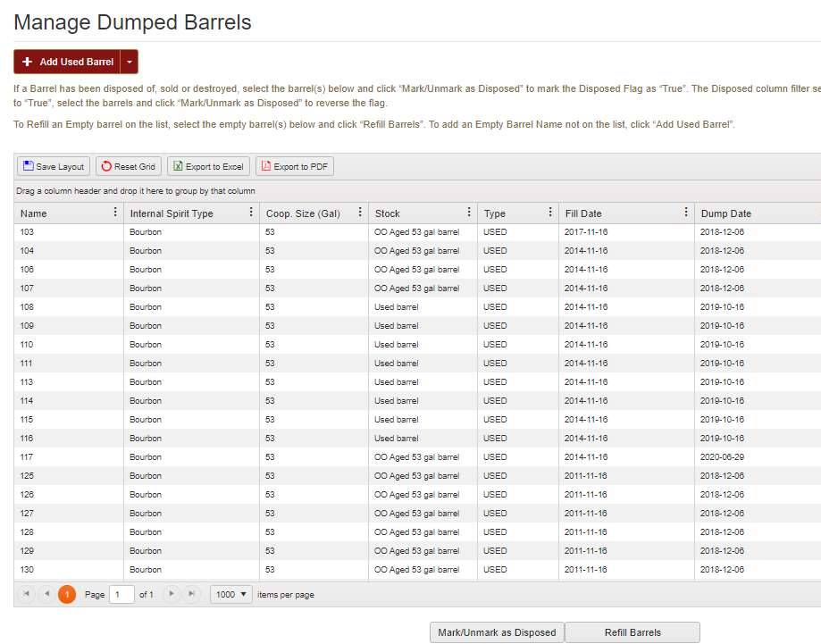
Task: Sort by Internal Spirit Type header
Action: click(x=172, y=213)
